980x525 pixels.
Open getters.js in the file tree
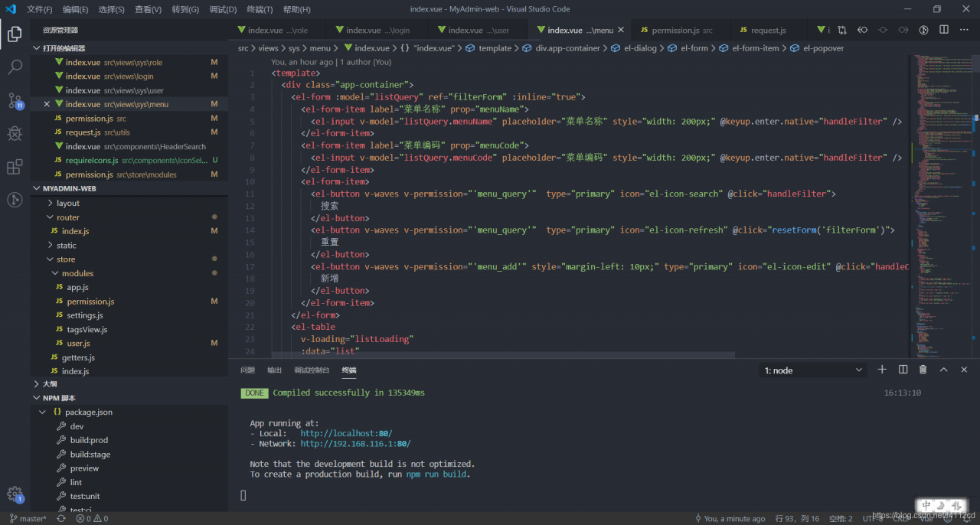(x=78, y=357)
